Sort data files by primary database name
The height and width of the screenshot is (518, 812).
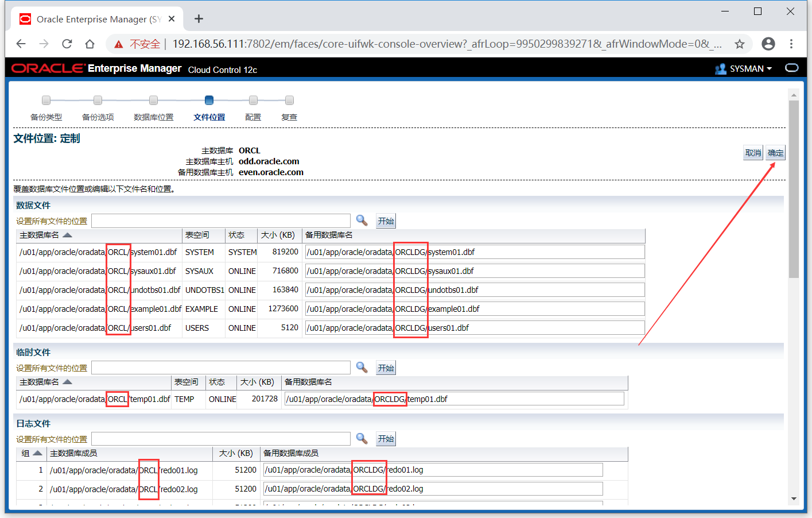coord(67,235)
